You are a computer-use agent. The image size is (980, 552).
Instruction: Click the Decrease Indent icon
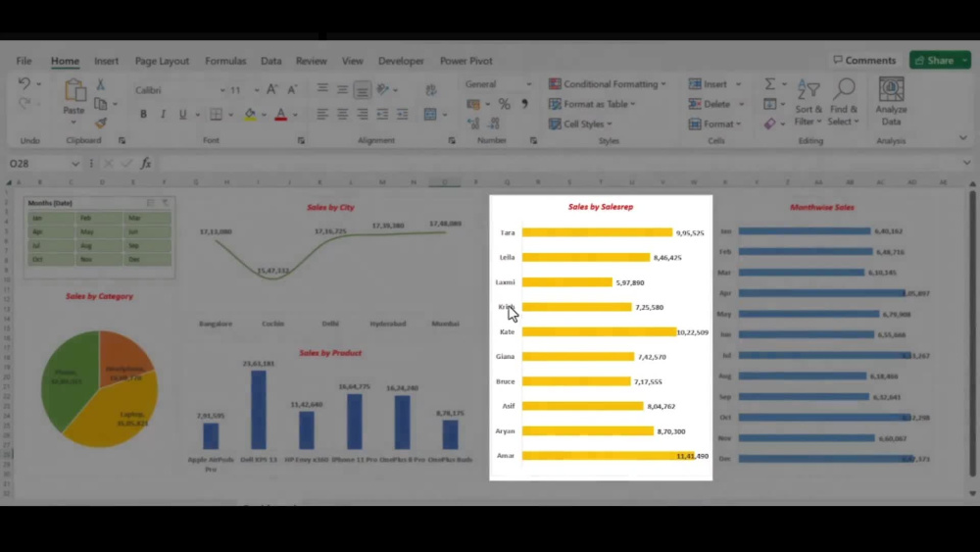pyautogui.click(x=382, y=115)
